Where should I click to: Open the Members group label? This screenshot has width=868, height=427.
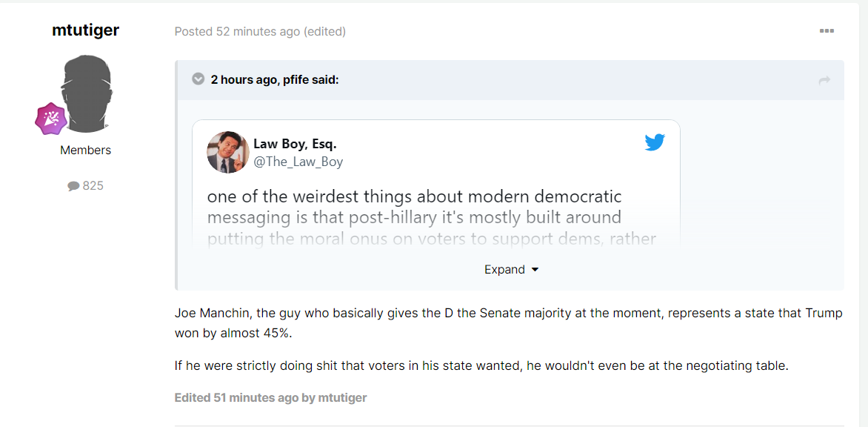(86, 150)
